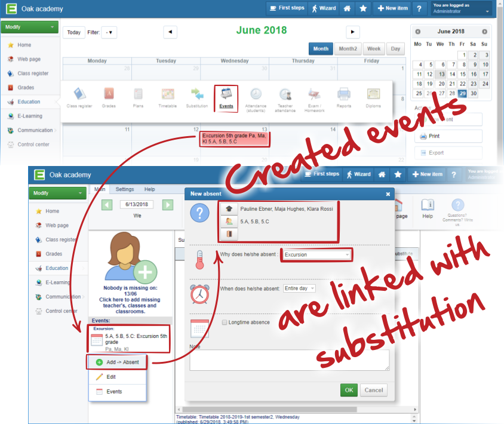The image size is (504, 424).
Task: Open the Substitution icon in Education menu
Action: [197, 98]
